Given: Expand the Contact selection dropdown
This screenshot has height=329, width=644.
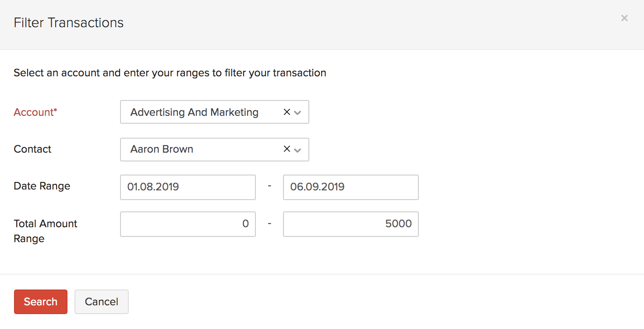Looking at the screenshot, I should (297, 150).
